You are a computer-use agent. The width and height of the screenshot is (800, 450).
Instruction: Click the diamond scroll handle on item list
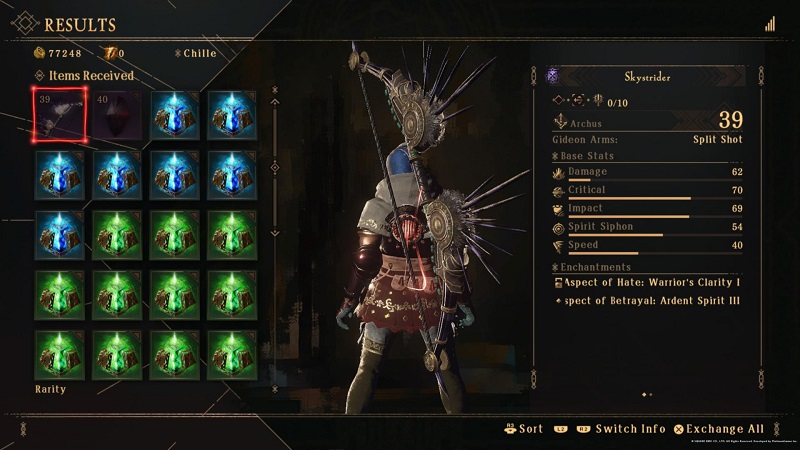[x=275, y=167]
